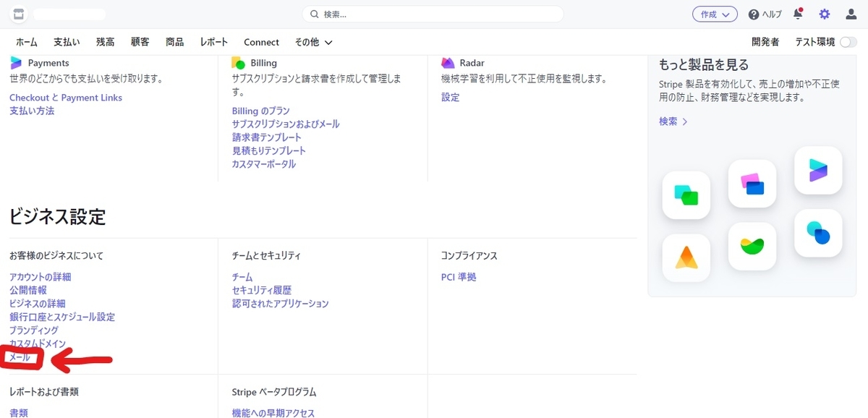
Task: Open Billing のプラン link
Action: click(261, 111)
